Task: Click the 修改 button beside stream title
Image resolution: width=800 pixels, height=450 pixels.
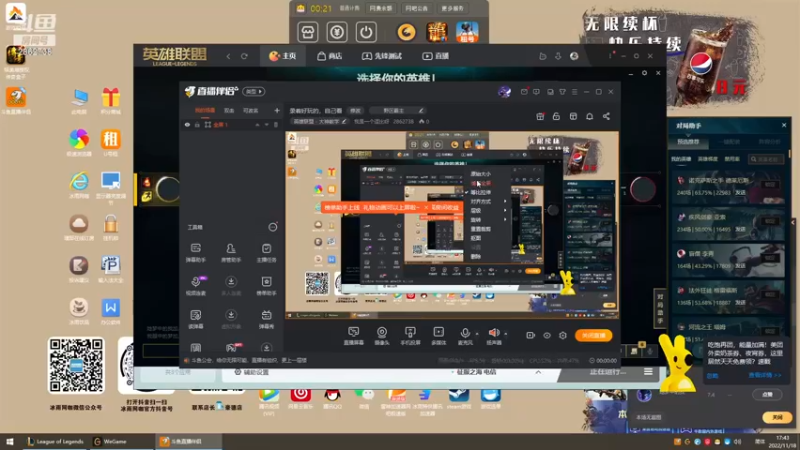Action: [355, 110]
